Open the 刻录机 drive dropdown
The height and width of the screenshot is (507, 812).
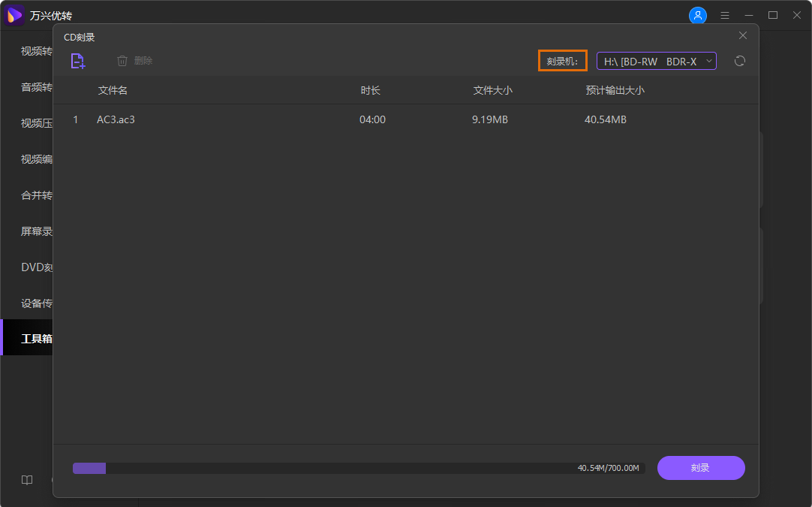tap(656, 61)
